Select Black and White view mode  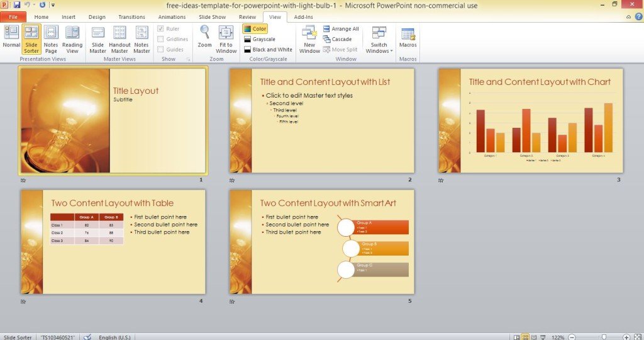click(268, 49)
